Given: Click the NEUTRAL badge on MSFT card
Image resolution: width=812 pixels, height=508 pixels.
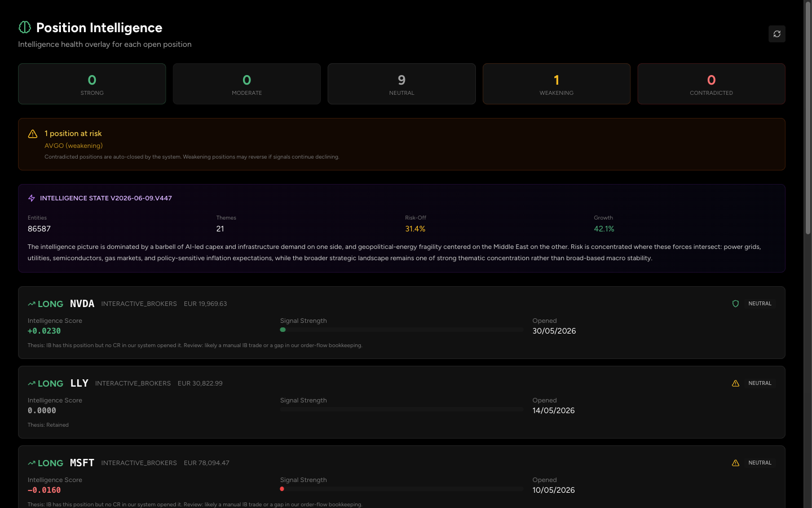Looking at the screenshot, I should point(760,463).
